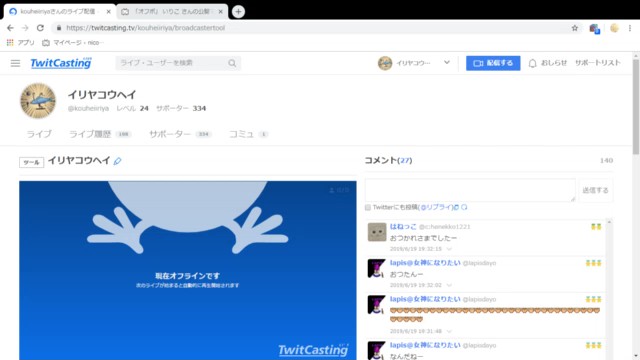Click the extension icon next to the star

(594, 28)
